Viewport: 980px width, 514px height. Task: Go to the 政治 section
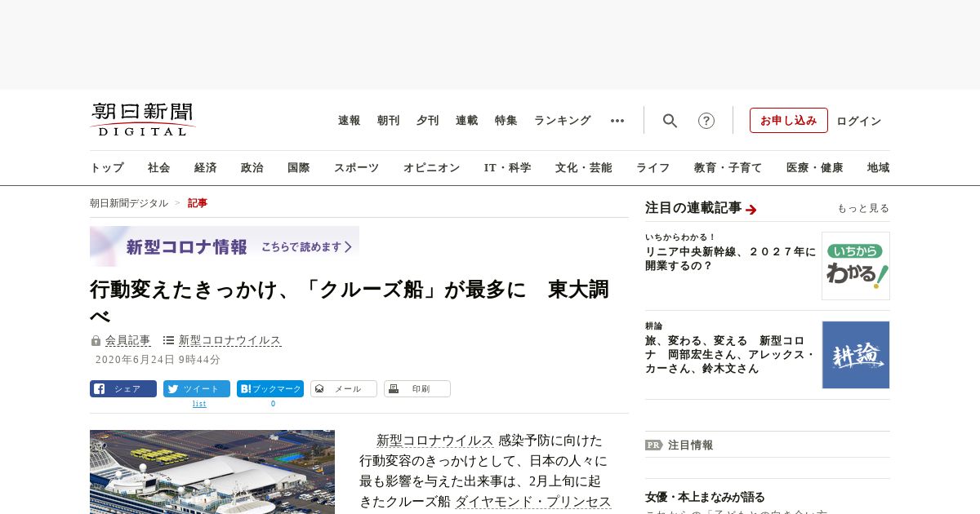tap(252, 168)
